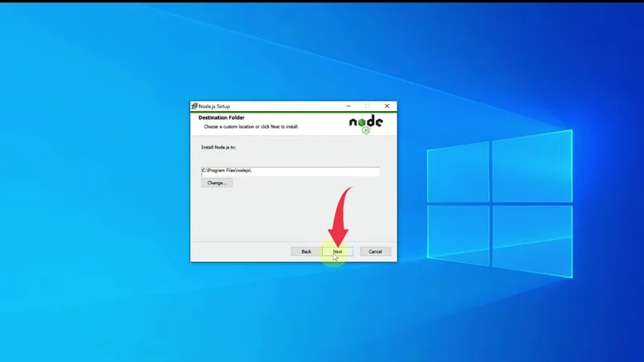Viewport: 644px width, 362px height.
Task: Click the "Choose a custom location" instruction text
Action: click(251, 126)
